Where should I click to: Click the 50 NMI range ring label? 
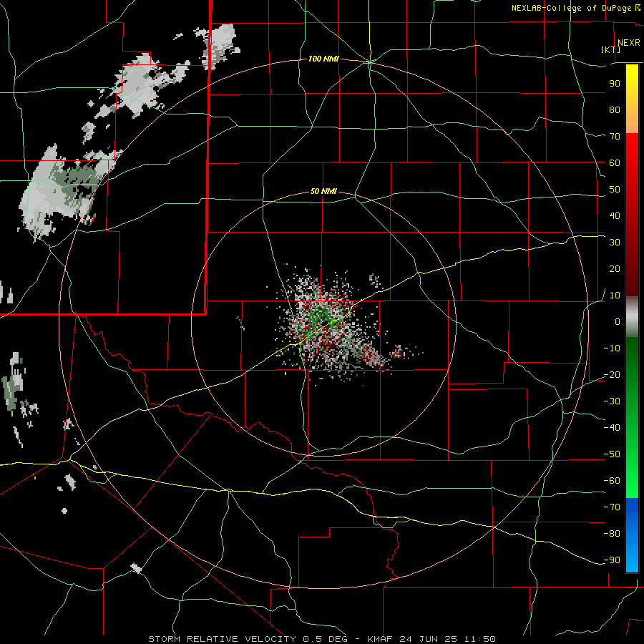[x=323, y=191]
